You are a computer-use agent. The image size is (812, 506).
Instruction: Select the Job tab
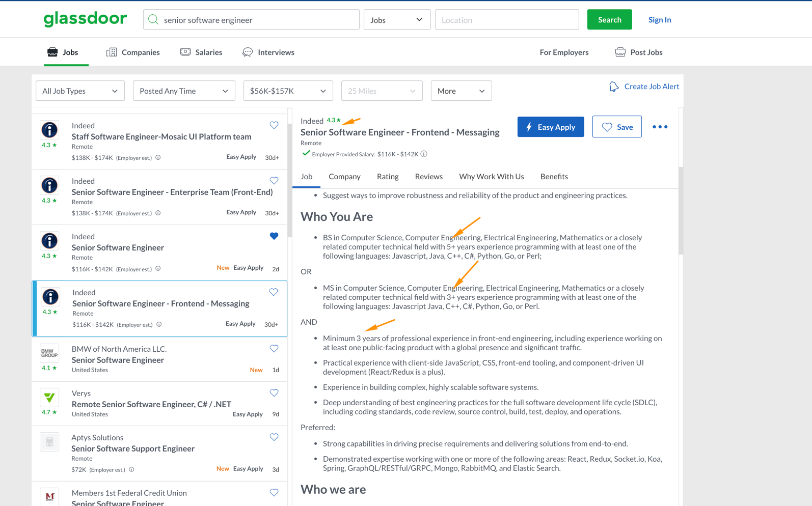click(306, 177)
